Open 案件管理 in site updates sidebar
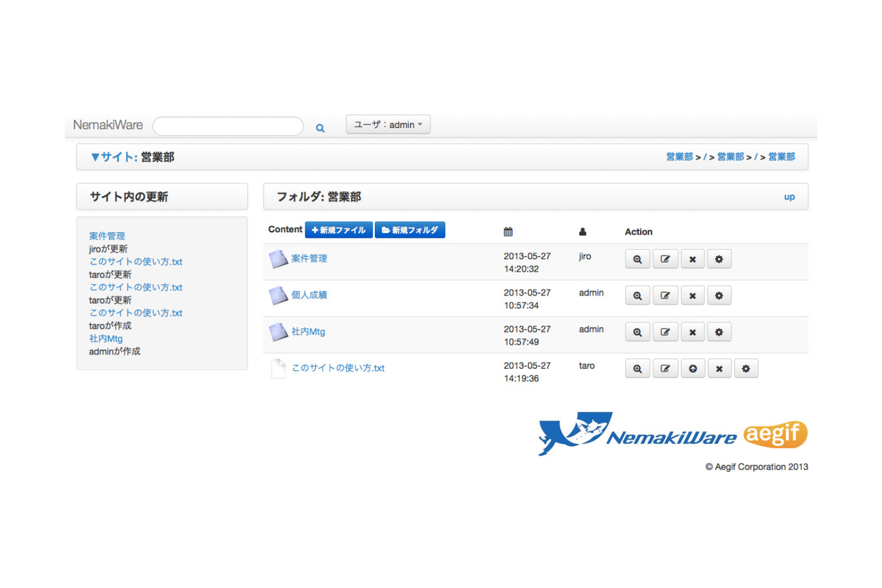The height and width of the screenshot is (588, 882). 107,236
